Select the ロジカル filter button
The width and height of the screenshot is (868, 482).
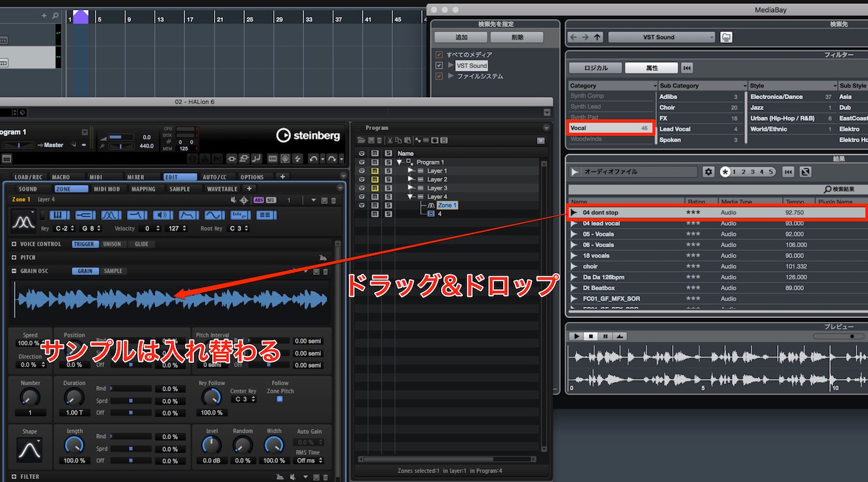596,68
